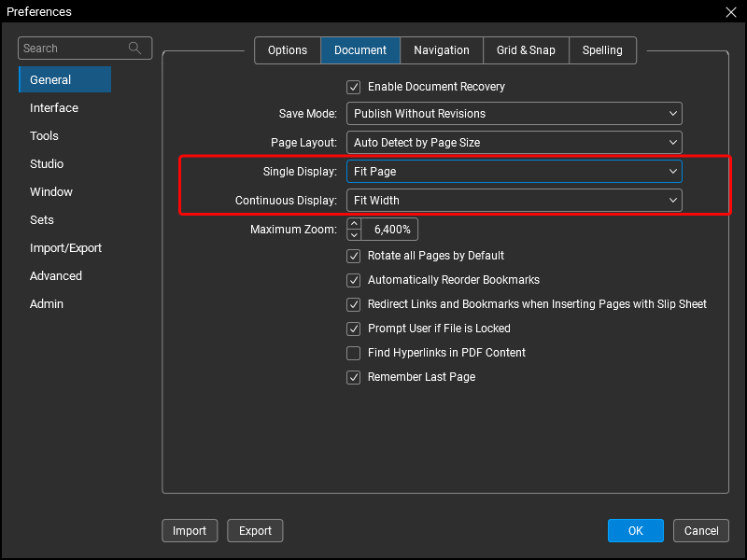Select General preferences category

pyautogui.click(x=64, y=79)
